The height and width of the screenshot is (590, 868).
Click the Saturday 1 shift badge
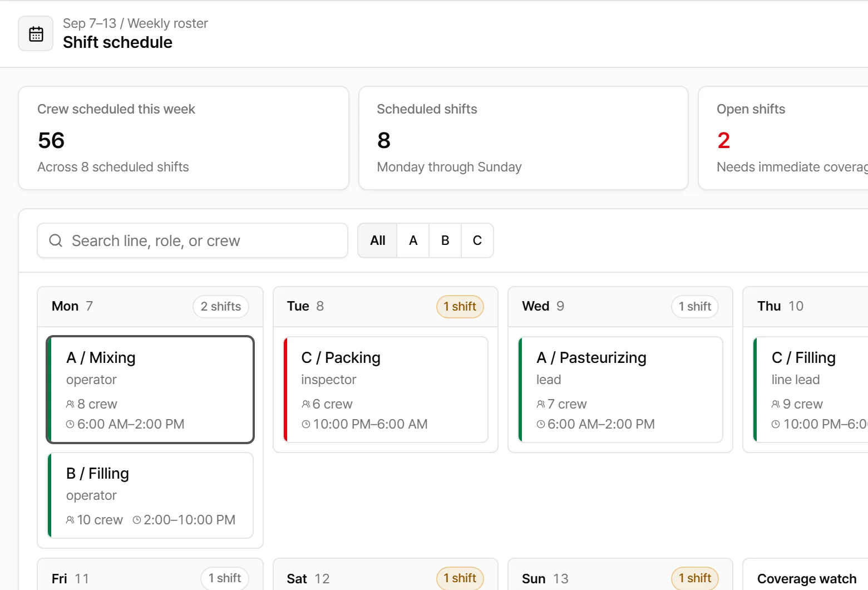click(460, 578)
